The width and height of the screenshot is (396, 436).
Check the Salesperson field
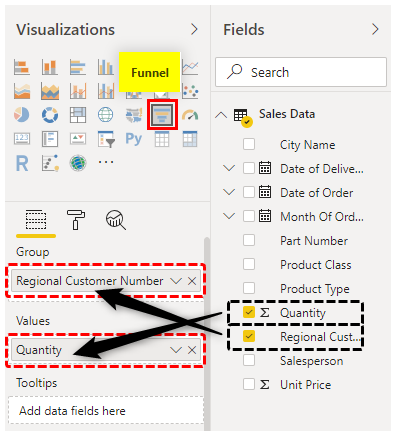249,360
